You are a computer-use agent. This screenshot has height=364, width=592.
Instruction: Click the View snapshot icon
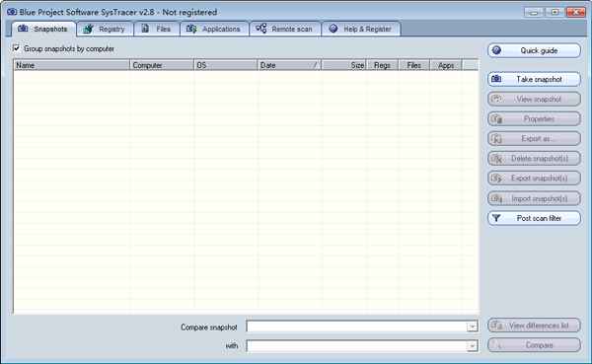point(496,99)
